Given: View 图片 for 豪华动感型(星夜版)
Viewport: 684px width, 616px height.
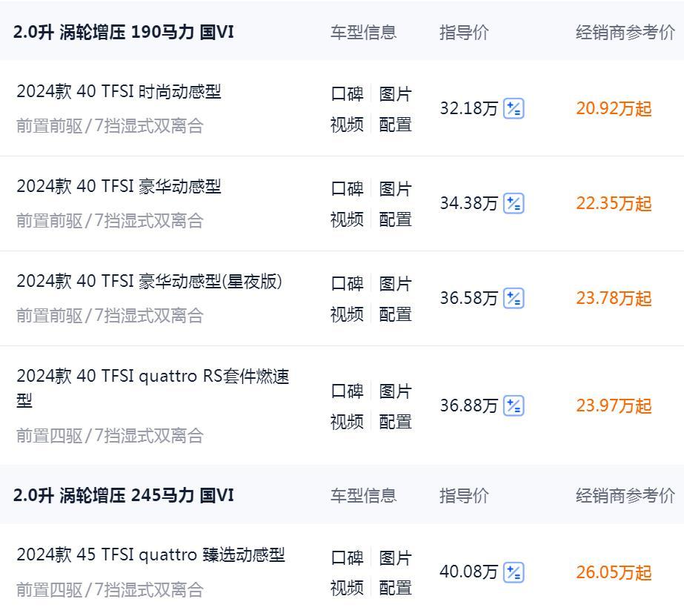Looking at the screenshot, I should tap(395, 284).
